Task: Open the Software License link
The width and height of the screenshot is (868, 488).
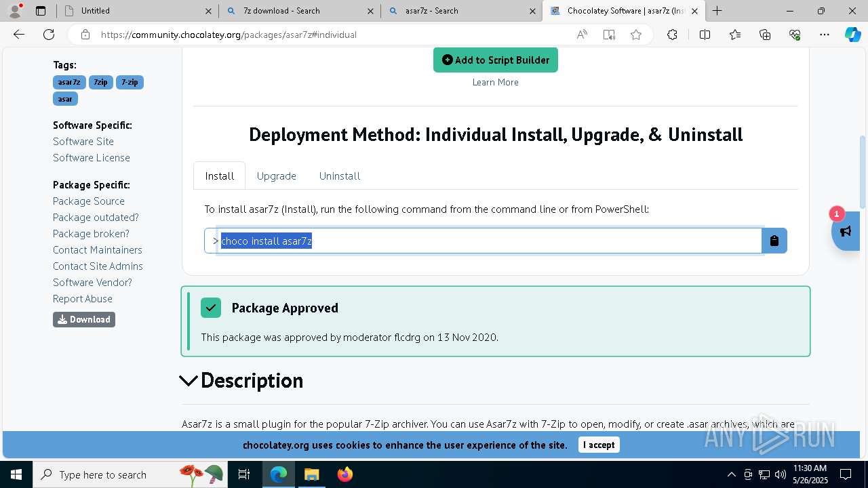Action: pyautogui.click(x=92, y=157)
